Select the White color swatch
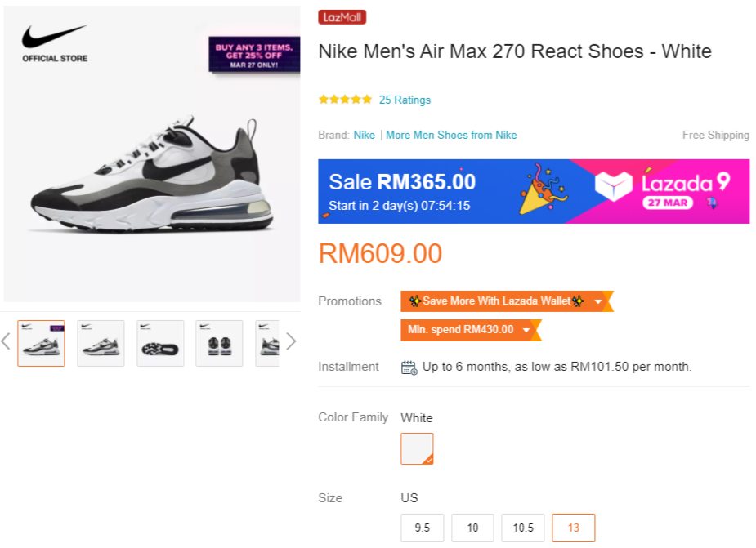The height and width of the screenshot is (548, 756). point(417,448)
